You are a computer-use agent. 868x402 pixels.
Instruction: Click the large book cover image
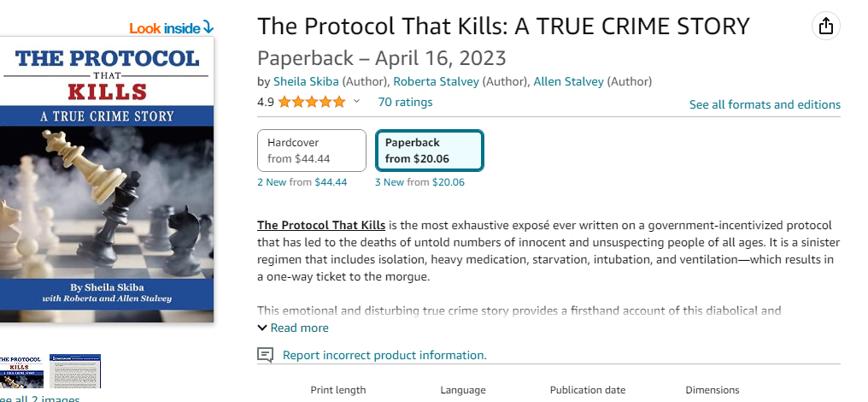(x=106, y=180)
